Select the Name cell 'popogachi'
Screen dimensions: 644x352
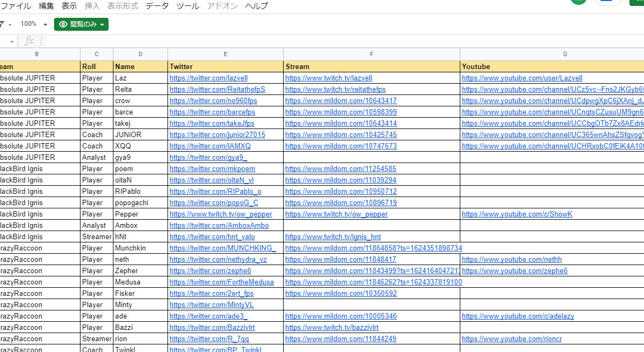pos(140,202)
